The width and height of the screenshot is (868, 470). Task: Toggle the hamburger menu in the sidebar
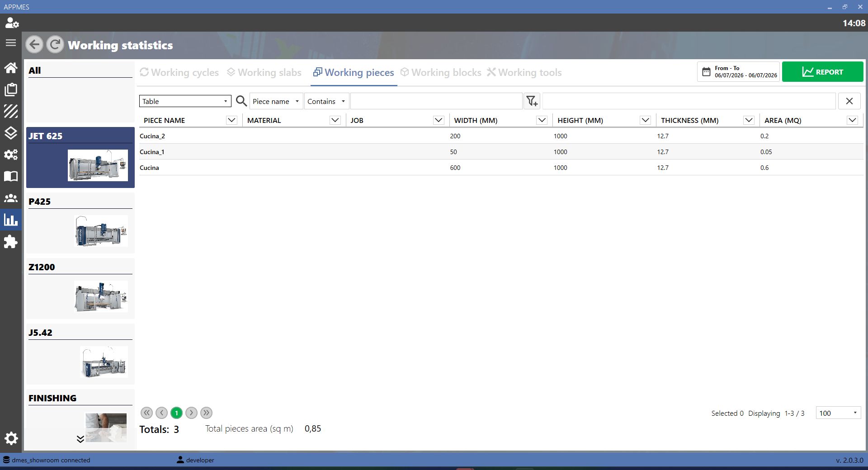pos(11,43)
